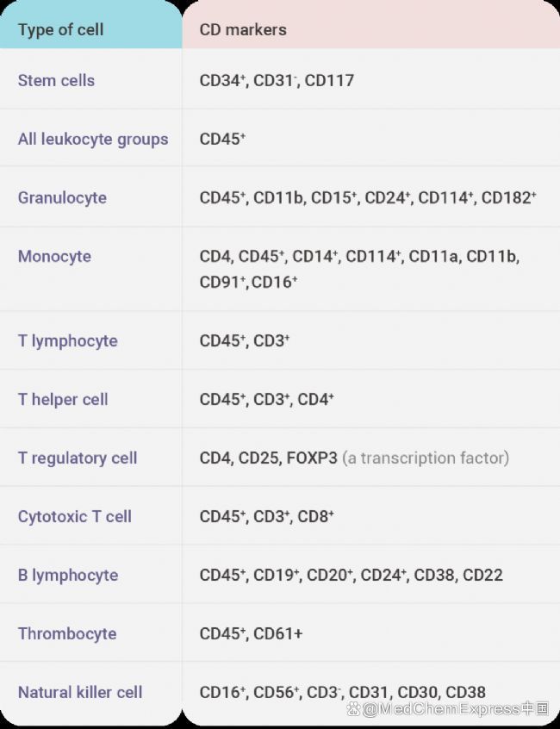Click the 'Thrombocyte' row label
This screenshot has width=560, height=729.
(67, 634)
